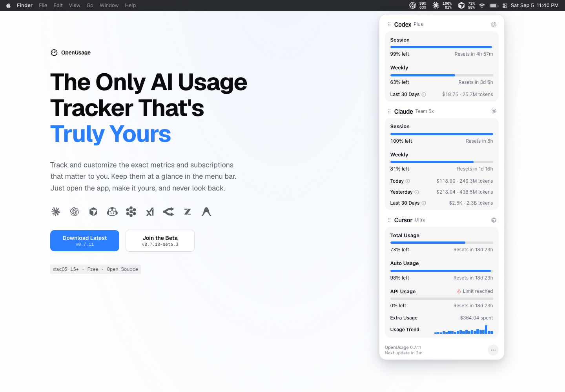Click the Cursor cube icon in the provider row
This screenshot has height=392, width=565.
pyautogui.click(x=93, y=212)
